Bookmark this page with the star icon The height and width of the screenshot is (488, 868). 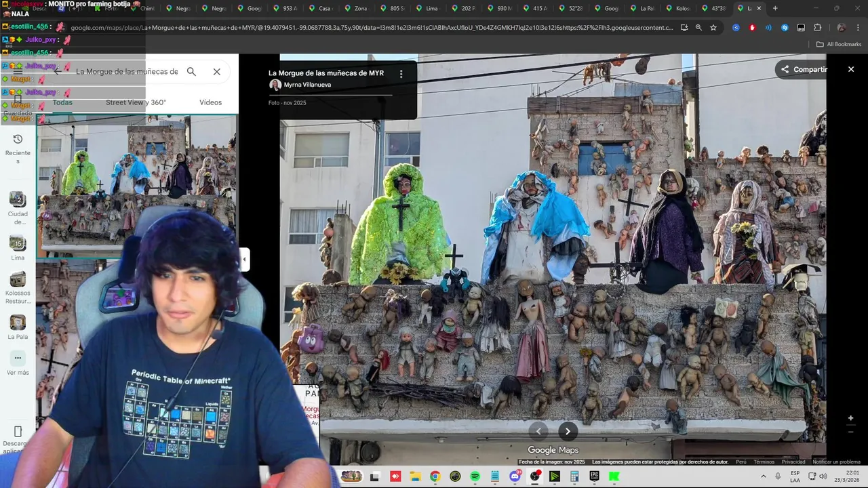pyautogui.click(x=713, y=28)
